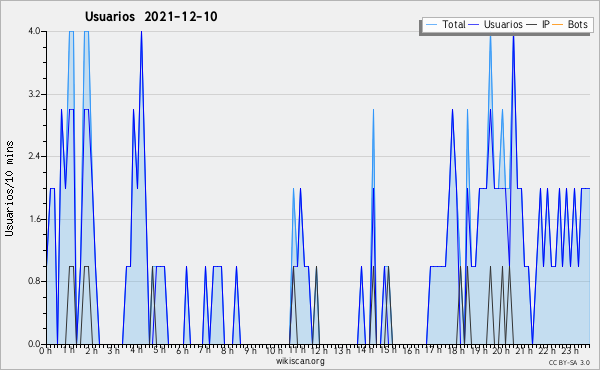This screenshot has width=600, height=370.
Task: Click the x-axis label '13 h'
Action: (342, 351)
